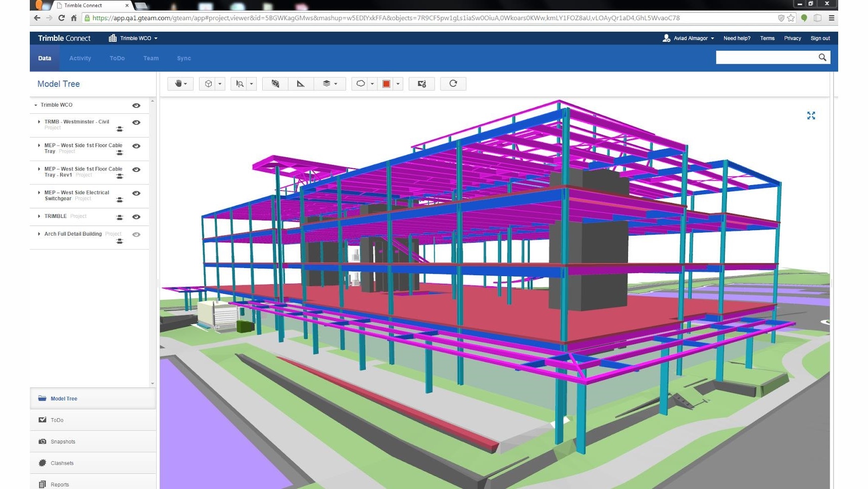Screen dimensions: 868x489
Task: Click the create ToDo toolbar icon
Action: pos(421,84)
